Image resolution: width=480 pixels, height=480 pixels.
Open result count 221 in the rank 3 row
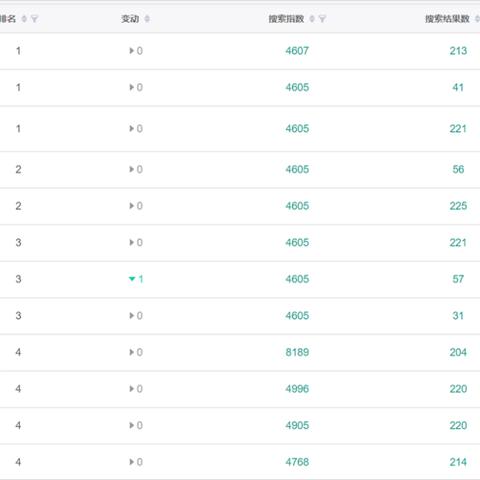click(x=458, y=243)
